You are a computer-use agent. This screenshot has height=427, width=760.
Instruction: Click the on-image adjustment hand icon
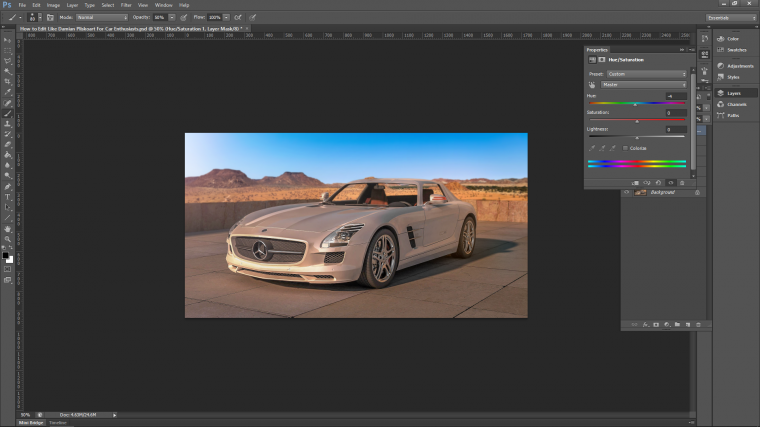(592, 85)
